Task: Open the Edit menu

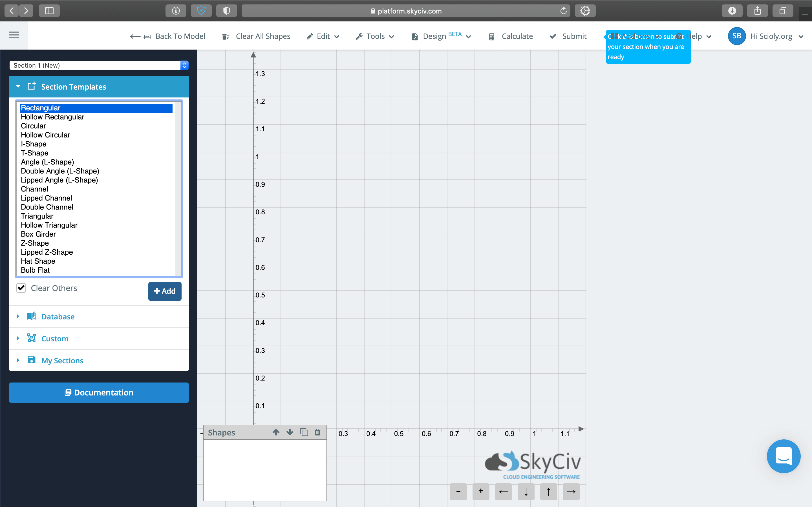Action: pyautogui.click(x=323, y=36)
